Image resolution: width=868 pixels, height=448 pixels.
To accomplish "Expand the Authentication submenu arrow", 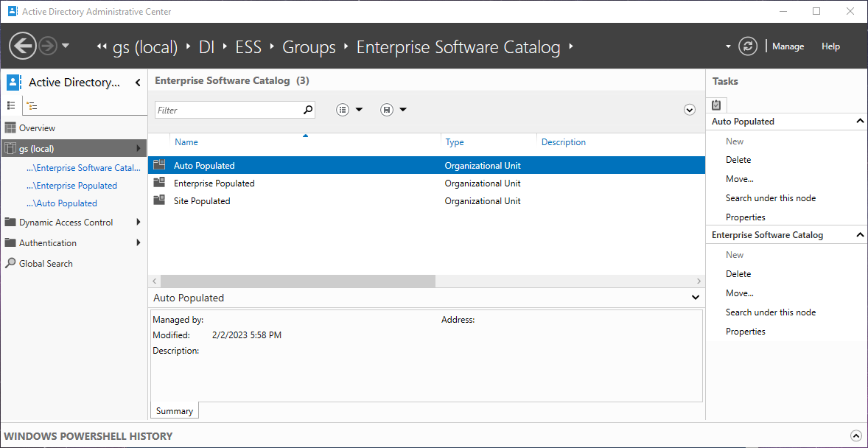I will 138,242.
